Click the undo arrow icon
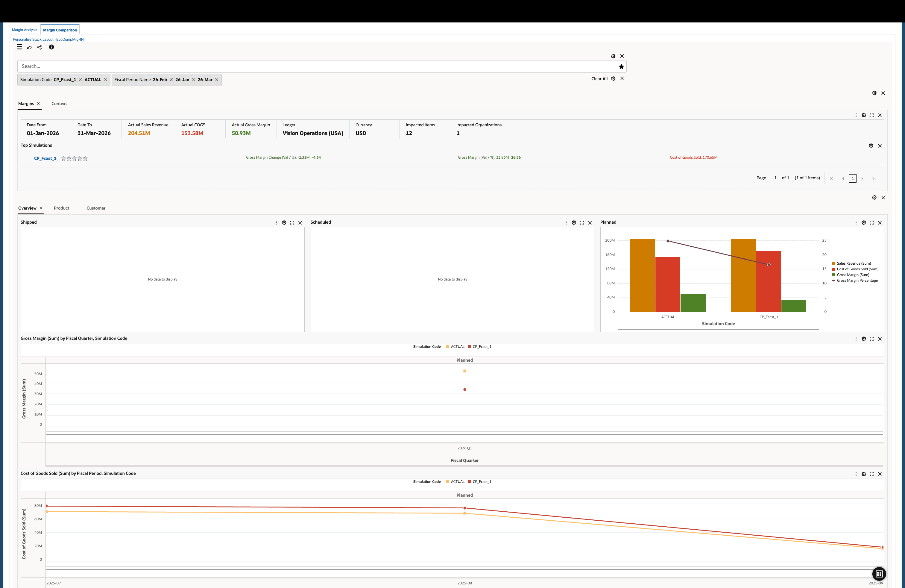Screen dimensions: 905x588 [x=29, y=47]
